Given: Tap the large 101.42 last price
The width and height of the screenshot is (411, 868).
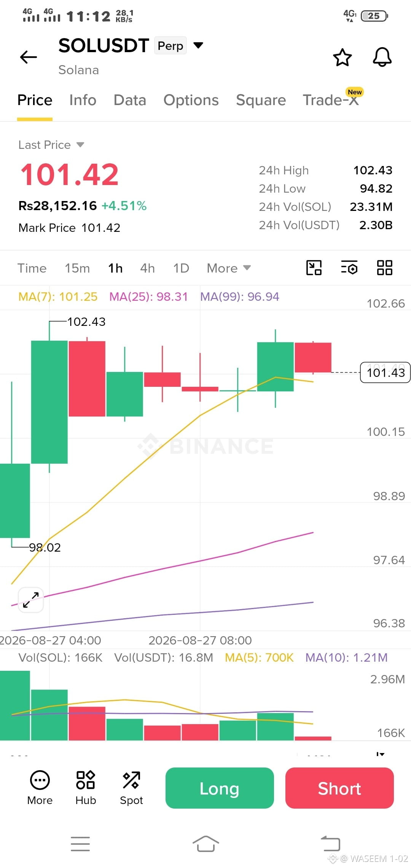Looking at the screenshot, I should click(x=70, y=174).
